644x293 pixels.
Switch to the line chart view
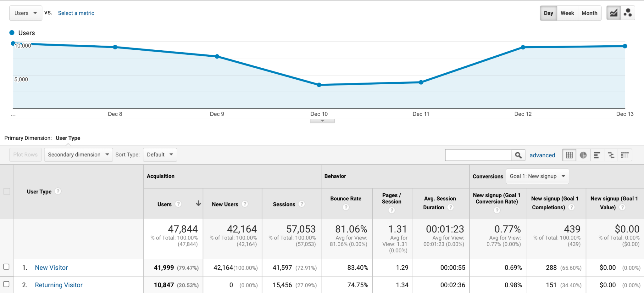613,13
